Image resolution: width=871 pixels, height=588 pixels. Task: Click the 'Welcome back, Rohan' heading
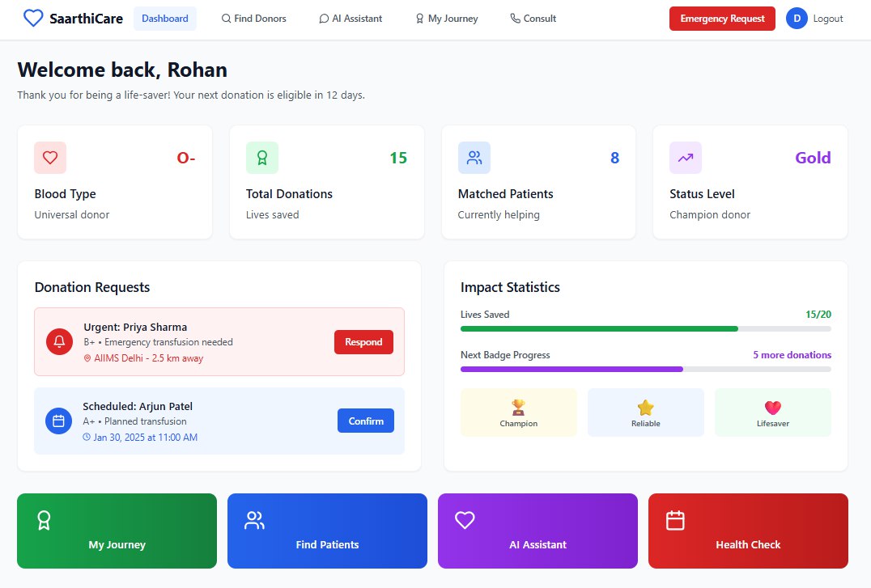(122, 70)
